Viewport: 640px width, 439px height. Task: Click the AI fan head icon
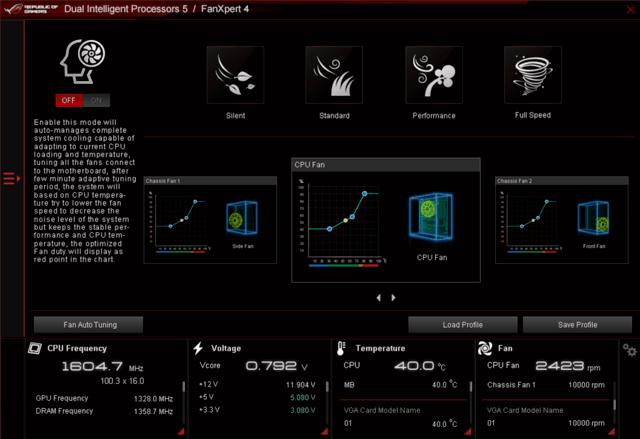click(x=82, y=61)
